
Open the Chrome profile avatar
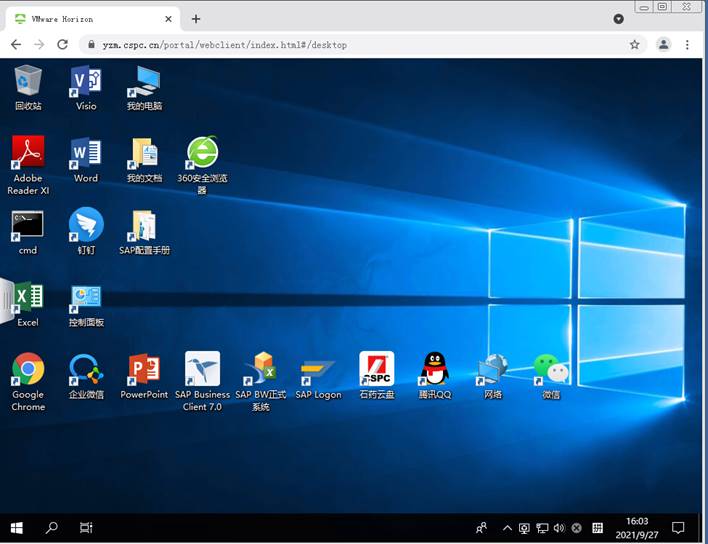click(x=664, y=45)
